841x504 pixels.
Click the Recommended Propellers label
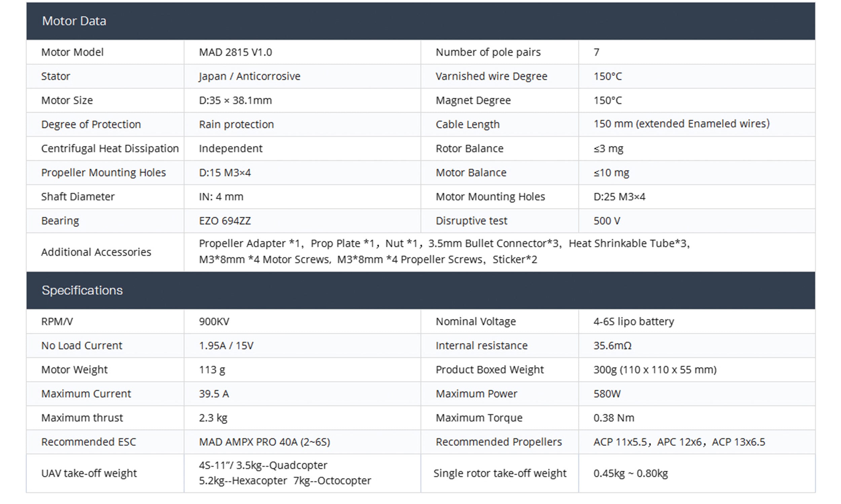coord(499,442)
